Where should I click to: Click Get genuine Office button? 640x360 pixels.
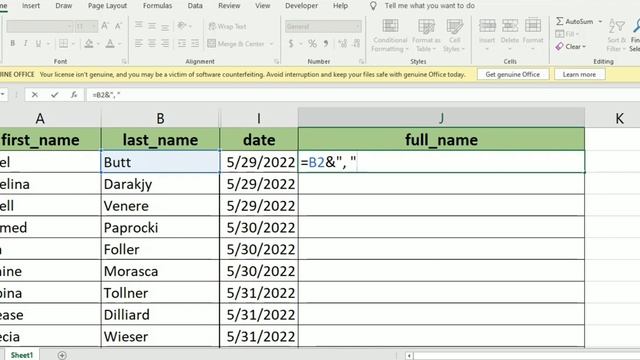[x=513, y=74]
